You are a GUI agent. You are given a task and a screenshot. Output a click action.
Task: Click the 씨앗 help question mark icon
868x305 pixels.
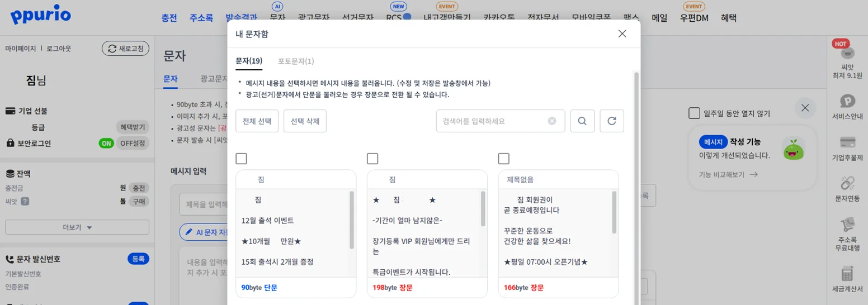(x=25, y=202)
